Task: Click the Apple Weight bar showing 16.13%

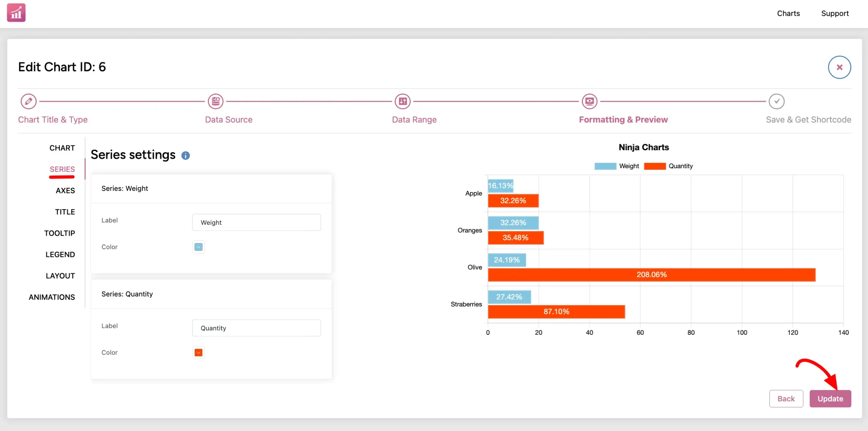Action: click(501, 186)
